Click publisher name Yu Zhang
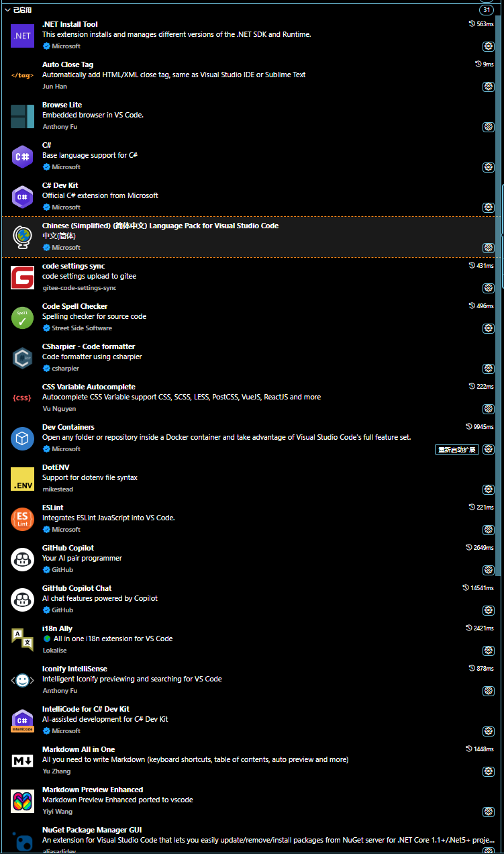 56,771
